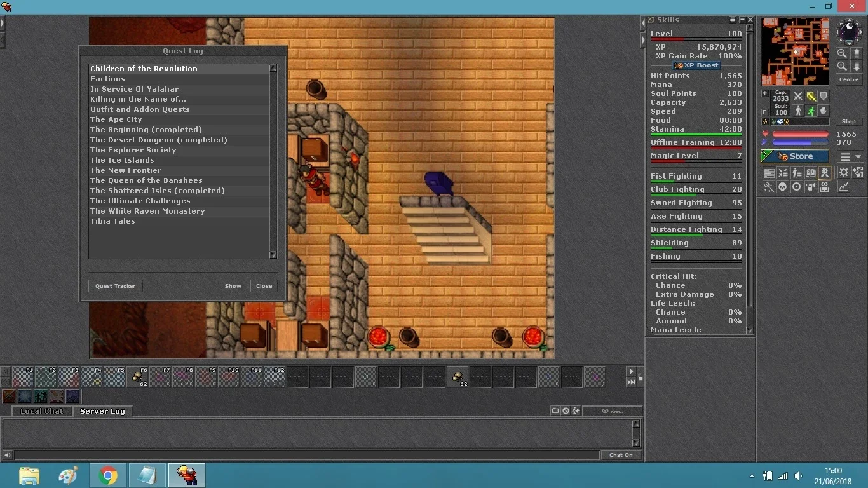Enable defensive shield fight mode
The height and width of the screenshot is (488, 868).
[x=824, y=97]
